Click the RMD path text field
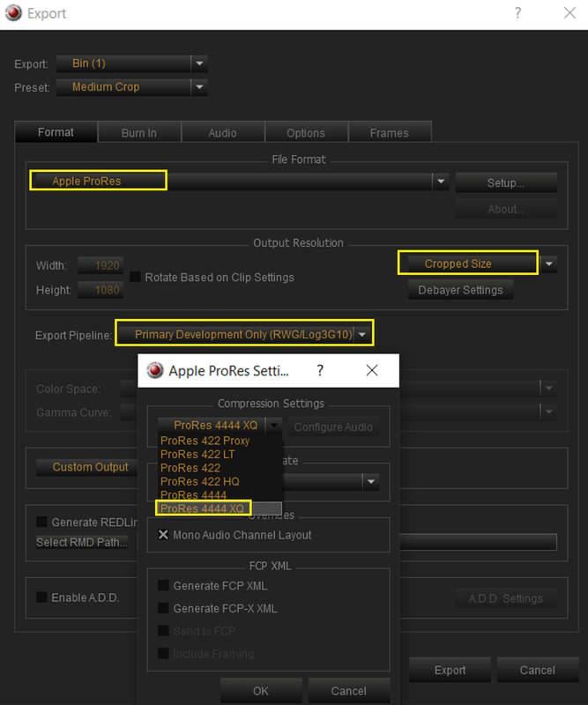 (x=478, y=542)
